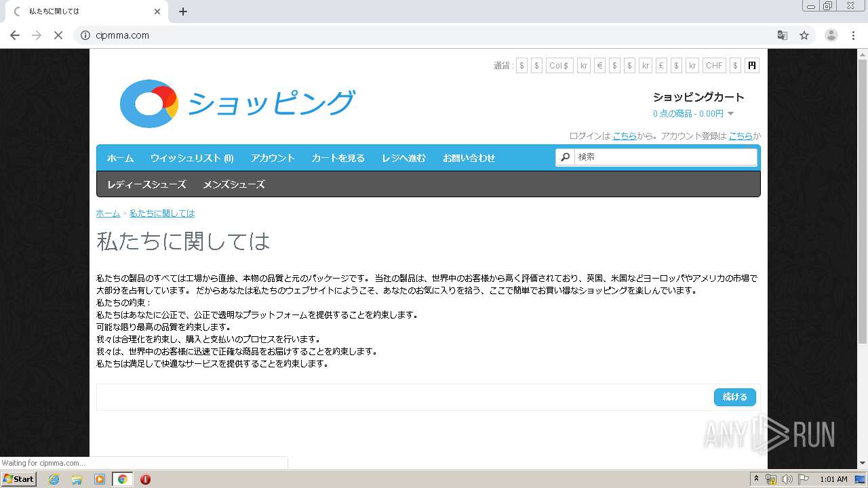This screenshot has height=488, width=868.
Task: Bookmark this page with the star
Action: coord(804,35)
